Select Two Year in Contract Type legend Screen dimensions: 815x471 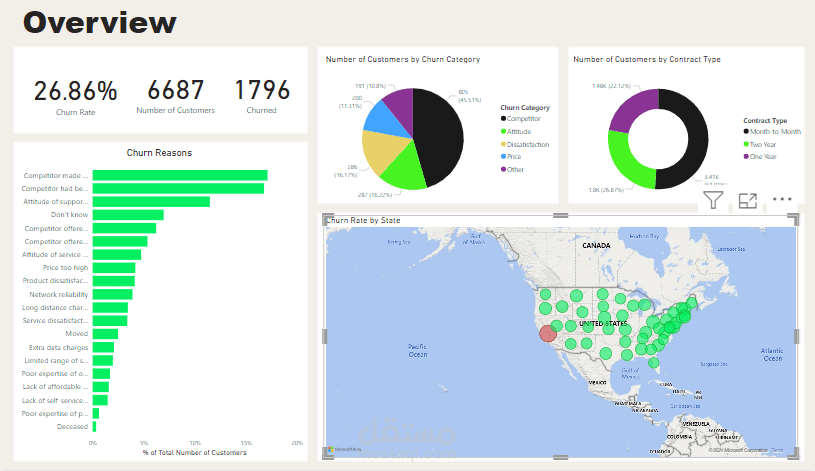[x=760, y=145]
